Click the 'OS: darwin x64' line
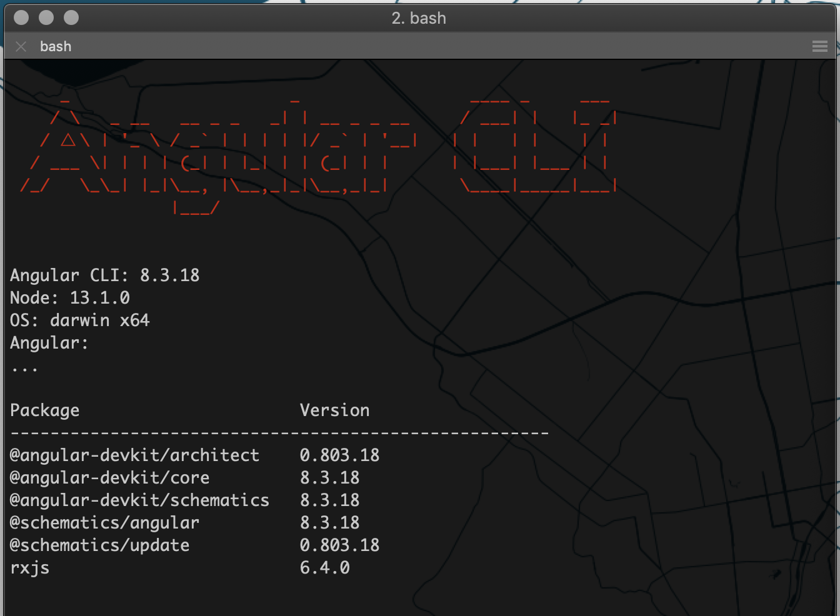 coord(80,320)
